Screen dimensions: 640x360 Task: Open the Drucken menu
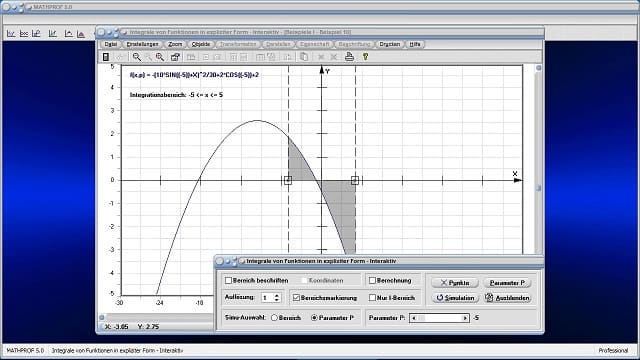(389, 44)
